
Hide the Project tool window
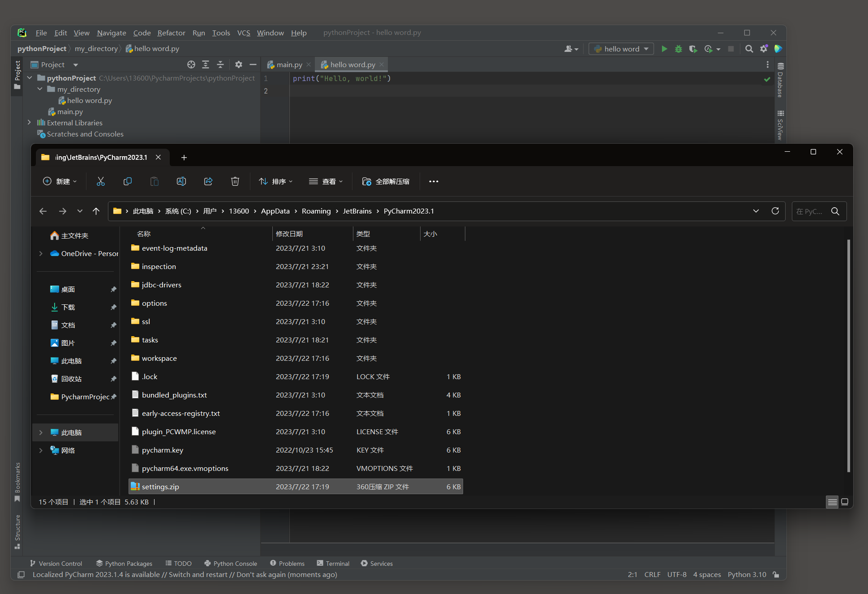[253, 64]
